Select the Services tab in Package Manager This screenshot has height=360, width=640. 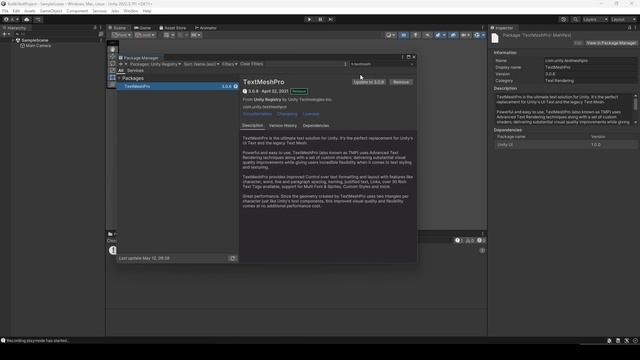coord(135,71)
